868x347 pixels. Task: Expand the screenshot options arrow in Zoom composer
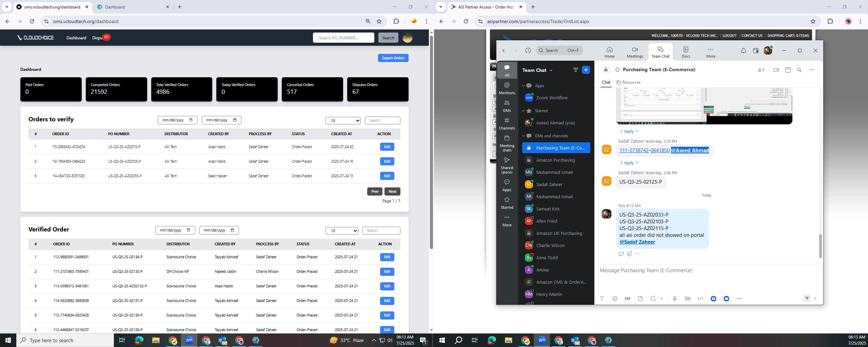click(x=662, y=299)
